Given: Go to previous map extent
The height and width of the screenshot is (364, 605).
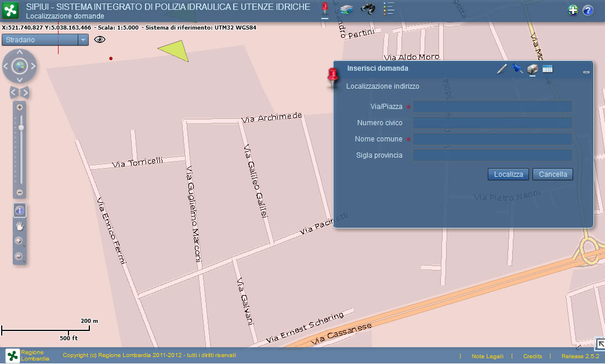Looking at the screenshot, I should point(13,93).
